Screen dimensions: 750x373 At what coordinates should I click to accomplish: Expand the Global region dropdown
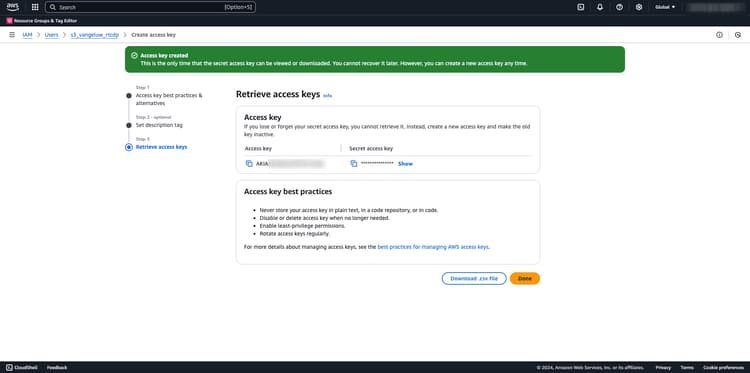(x=665, y=7)
